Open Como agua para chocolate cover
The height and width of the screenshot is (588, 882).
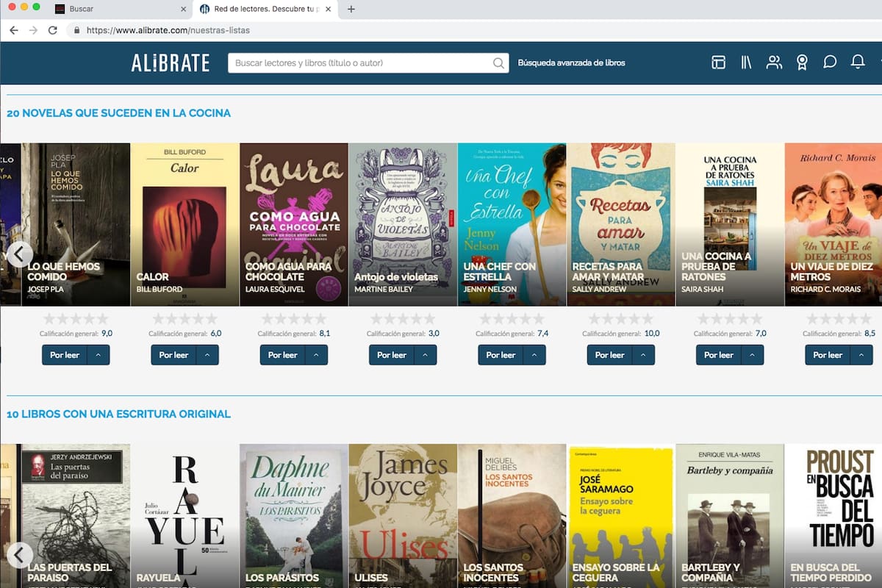[293, 224]
